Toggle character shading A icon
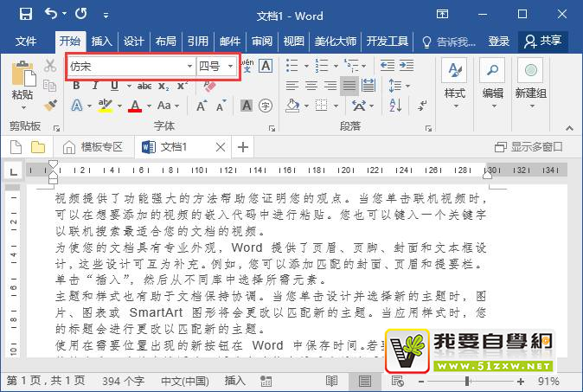 (247, 106)
